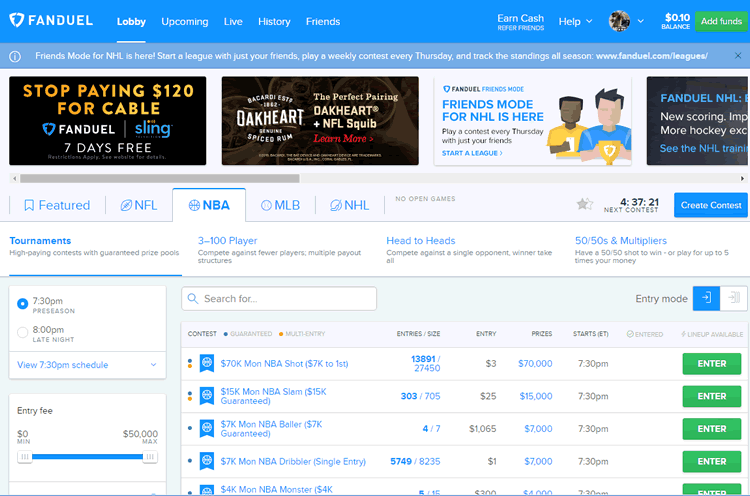Click ENTER for $7K Mon NBA Baller
The image size is (750, 496).
click(x=712, y=429)
